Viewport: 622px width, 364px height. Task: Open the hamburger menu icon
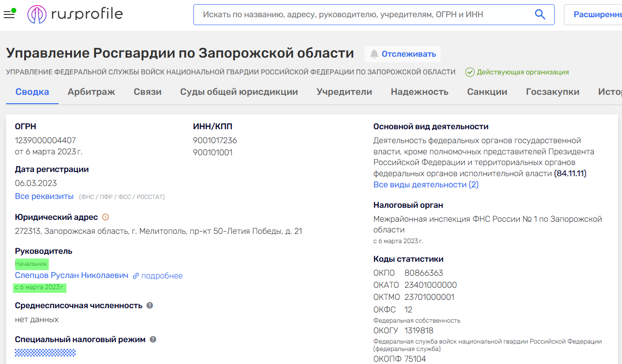click(x=9, y=15)
